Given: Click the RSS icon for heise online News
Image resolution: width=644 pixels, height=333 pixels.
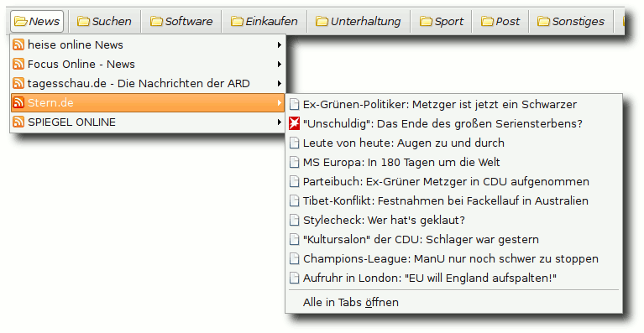Looking at the screenshot, I should pyautogui.click(x=18, y=44).
